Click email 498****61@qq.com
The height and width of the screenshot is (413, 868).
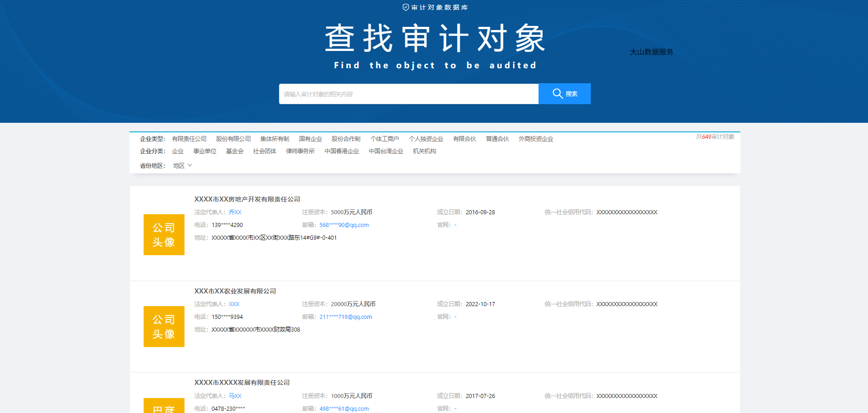344,408
